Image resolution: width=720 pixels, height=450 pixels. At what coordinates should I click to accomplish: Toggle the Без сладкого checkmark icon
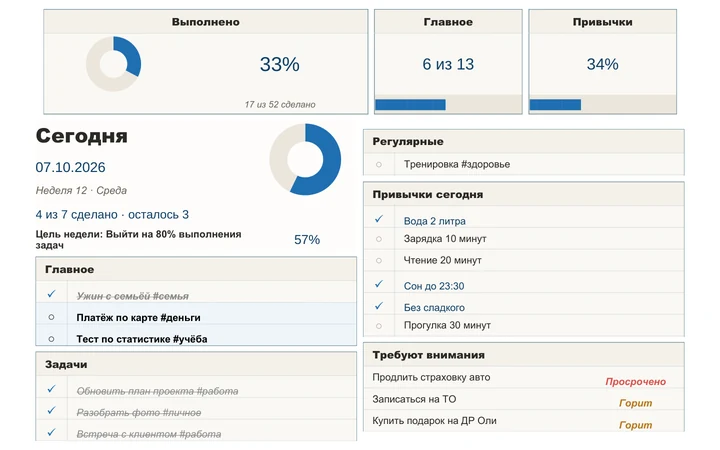(x=379, y=306)
